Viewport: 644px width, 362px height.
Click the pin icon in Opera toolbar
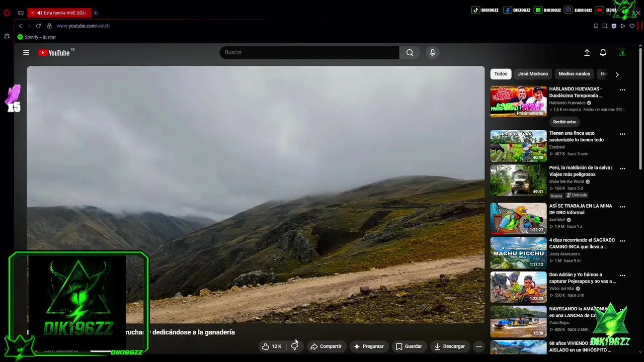(x=596, y=26)
